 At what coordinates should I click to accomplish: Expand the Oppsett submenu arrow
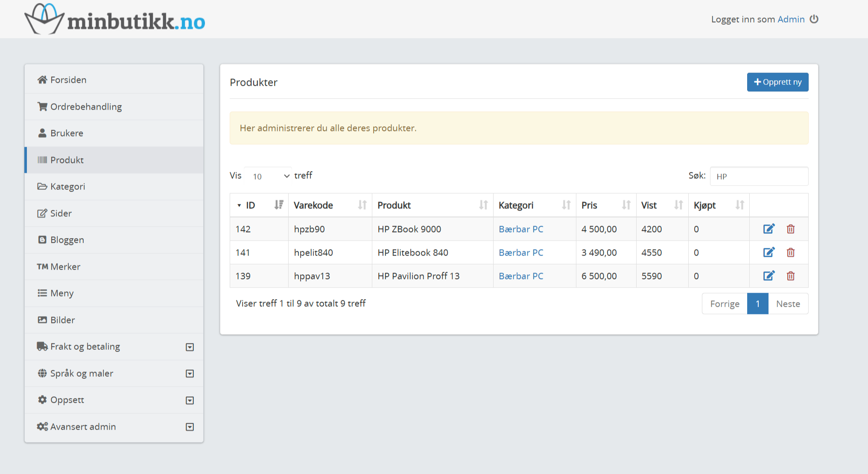coord(190,400)
